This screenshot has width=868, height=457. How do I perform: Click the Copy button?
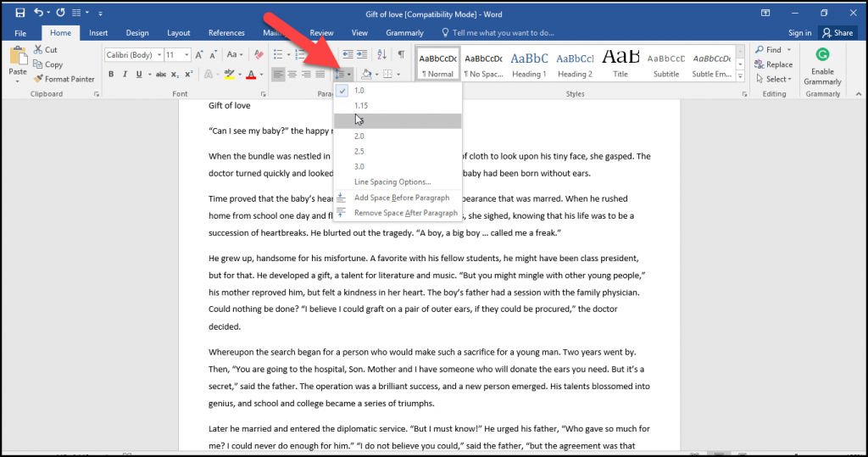[47, 64]
